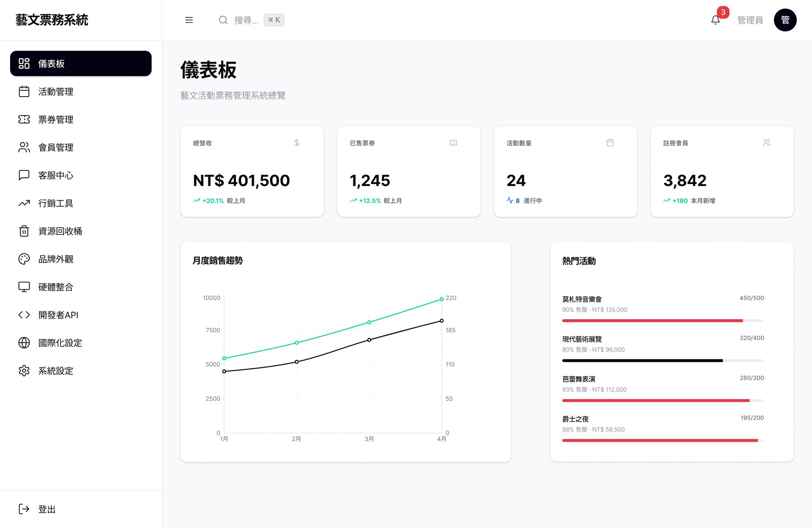Click the ticket icon beside 票券管理
This screenshot has width=812, height=528.
pyautogui.click(x=24, y=119)
